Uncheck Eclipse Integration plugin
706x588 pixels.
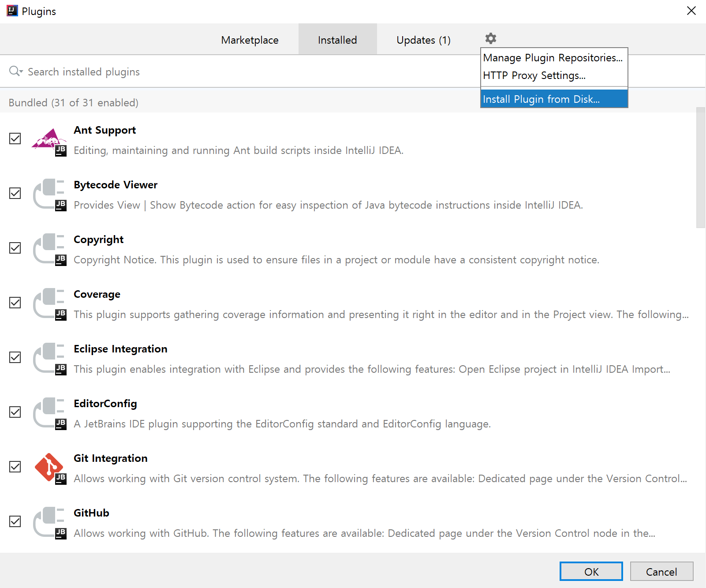(x=15, y=357)
